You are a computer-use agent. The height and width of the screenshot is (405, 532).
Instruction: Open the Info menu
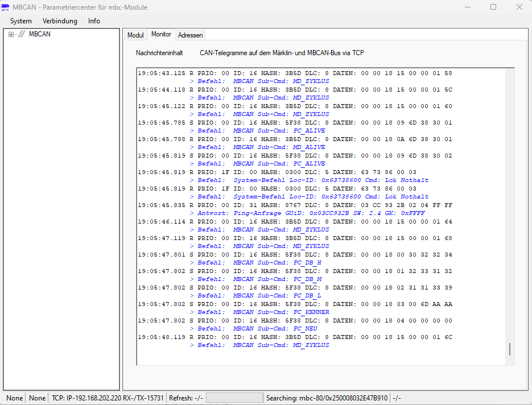click(94, 21)
